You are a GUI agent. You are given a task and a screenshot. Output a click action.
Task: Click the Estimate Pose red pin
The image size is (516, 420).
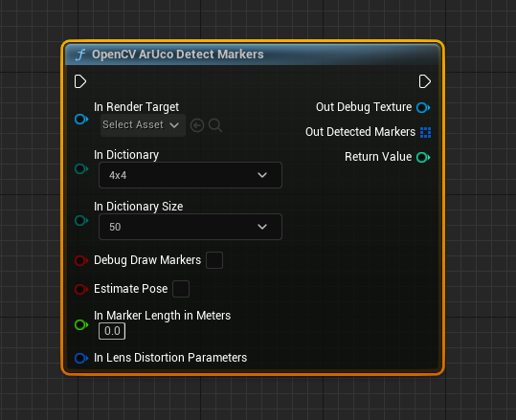click(x=81, y=289)
